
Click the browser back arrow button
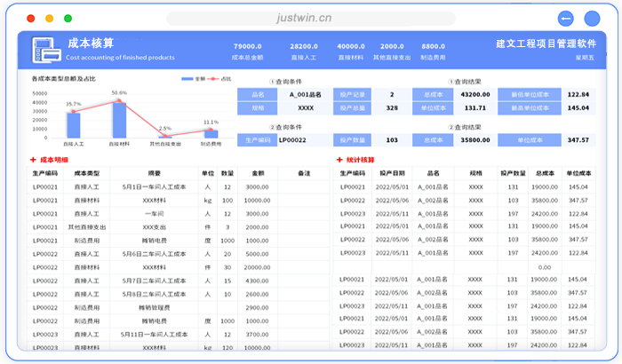(x=565, y=18)
